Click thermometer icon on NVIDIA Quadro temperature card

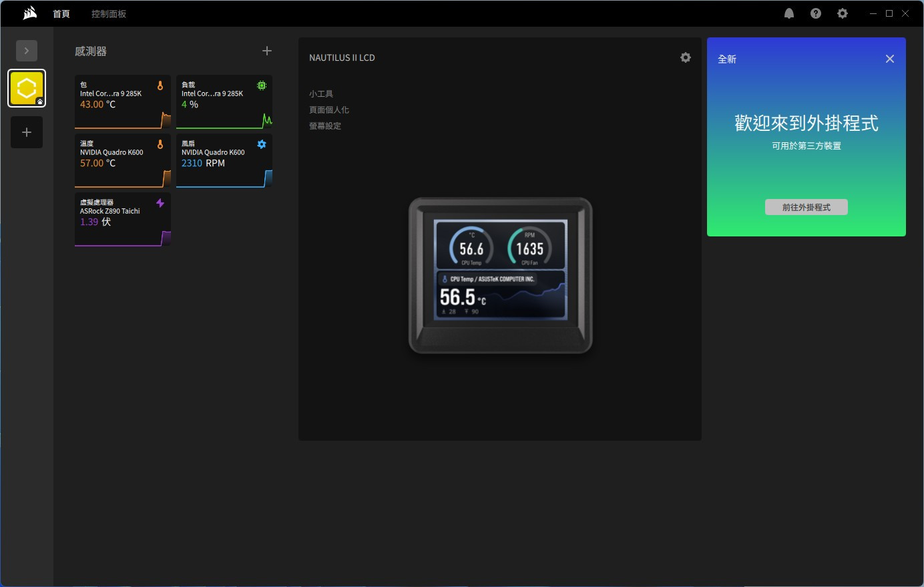(160, 144)
